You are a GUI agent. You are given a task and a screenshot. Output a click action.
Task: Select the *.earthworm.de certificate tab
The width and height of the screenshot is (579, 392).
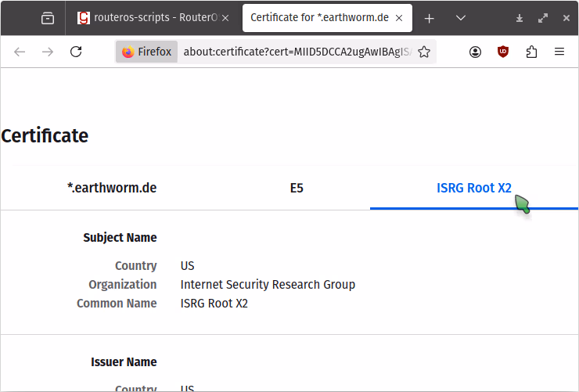tap(112, 188)
